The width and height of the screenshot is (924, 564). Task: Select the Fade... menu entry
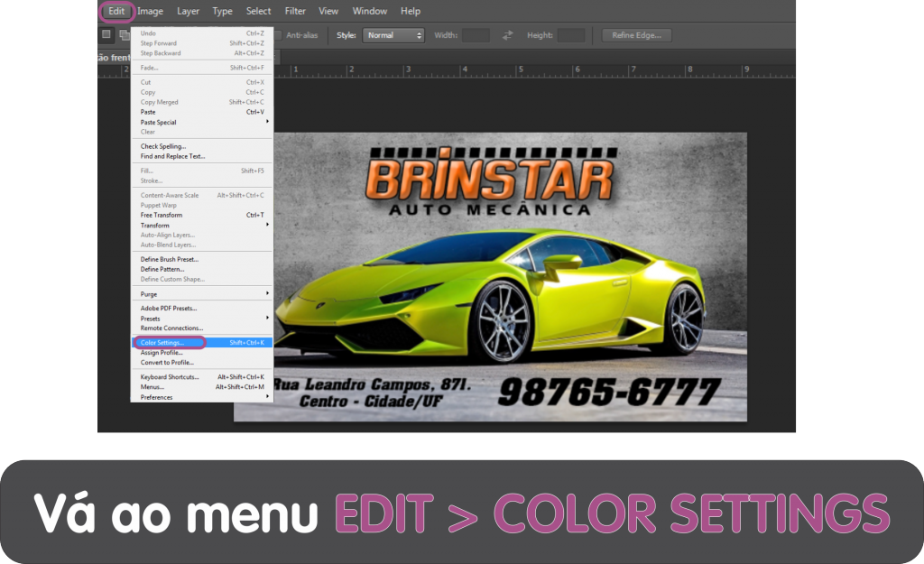[201, 68]
